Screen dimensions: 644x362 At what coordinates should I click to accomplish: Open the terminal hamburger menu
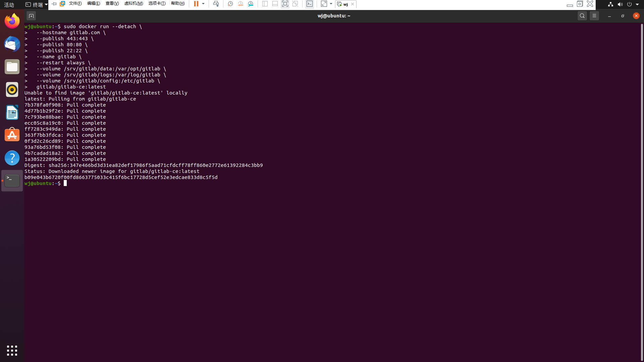point(594,16)
